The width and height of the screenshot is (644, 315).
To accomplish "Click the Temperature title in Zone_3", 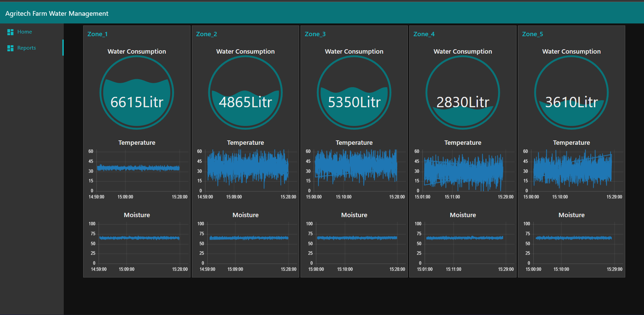I will click(354, 143).
